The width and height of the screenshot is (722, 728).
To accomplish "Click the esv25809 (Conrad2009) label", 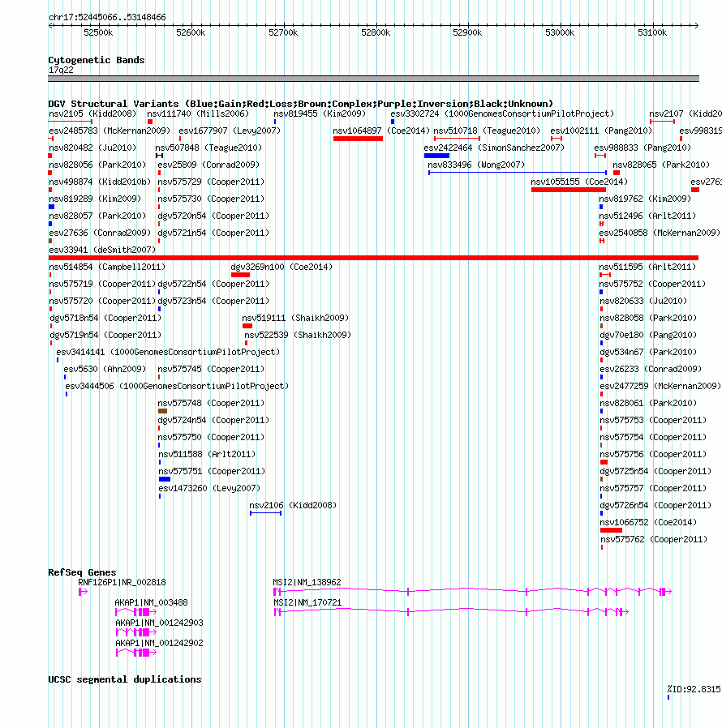I will pyautogui.click(x=208, y=165).
